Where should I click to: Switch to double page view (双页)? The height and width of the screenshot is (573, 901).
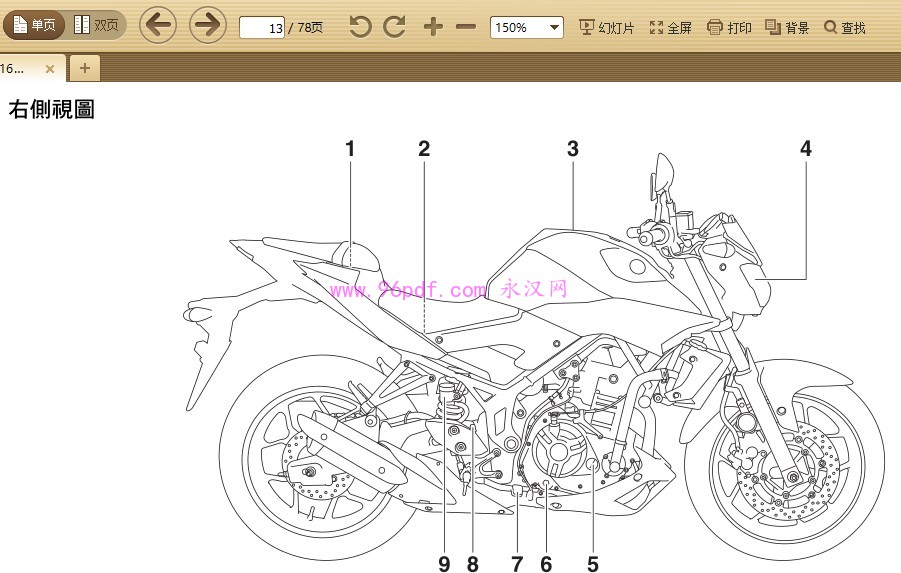click(97, 25)
